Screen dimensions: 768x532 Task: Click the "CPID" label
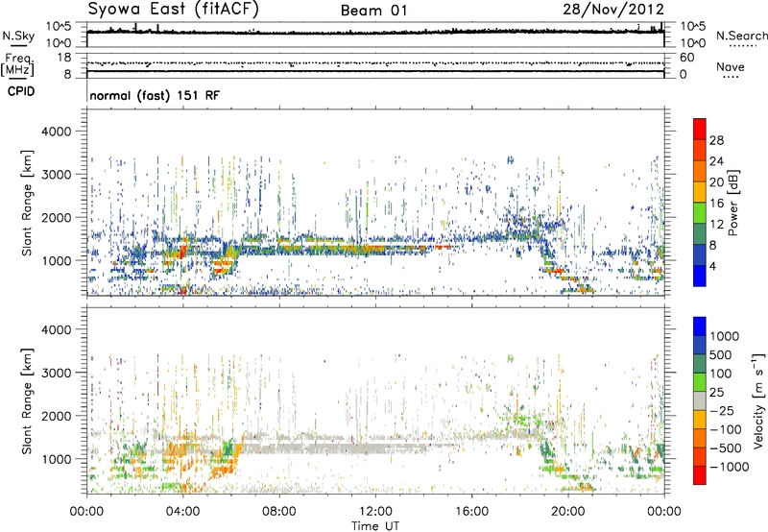tap(21, 91)
